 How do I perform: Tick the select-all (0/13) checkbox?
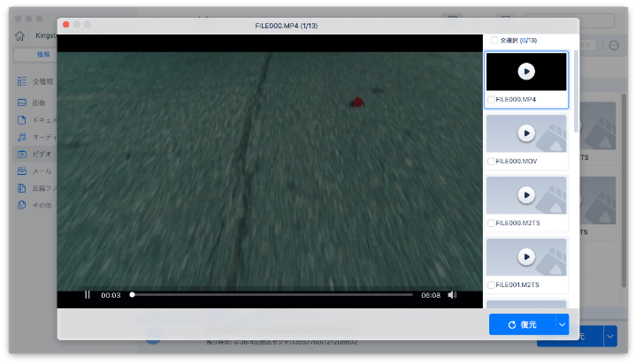pyautogui.click(x=494, y=40)
